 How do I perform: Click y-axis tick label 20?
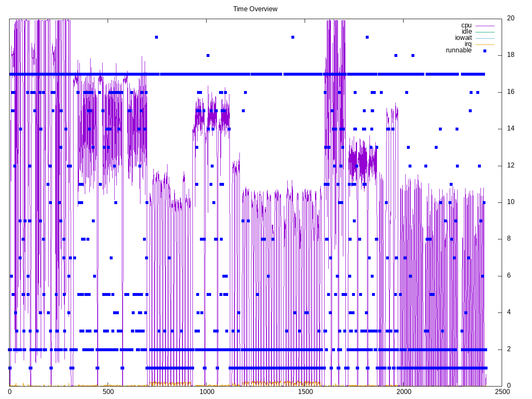click(510, 18)
